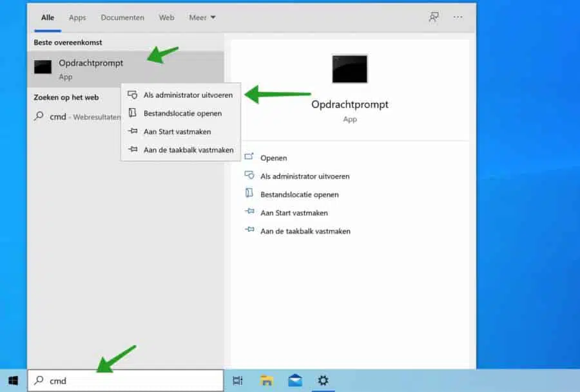Click file location icon in context menu
Viewport: 580px width, 392px height.
[132, 113]
